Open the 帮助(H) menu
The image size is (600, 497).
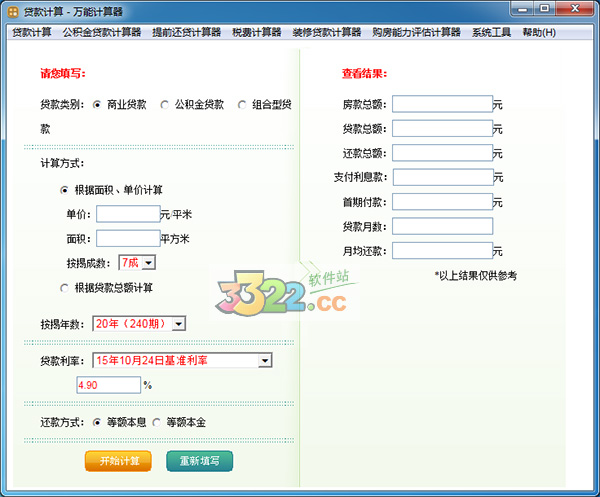coord(539,33)
